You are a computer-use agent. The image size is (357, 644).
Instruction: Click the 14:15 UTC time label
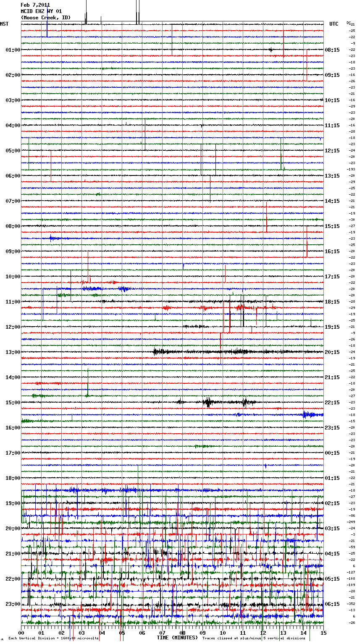point(332,201)
